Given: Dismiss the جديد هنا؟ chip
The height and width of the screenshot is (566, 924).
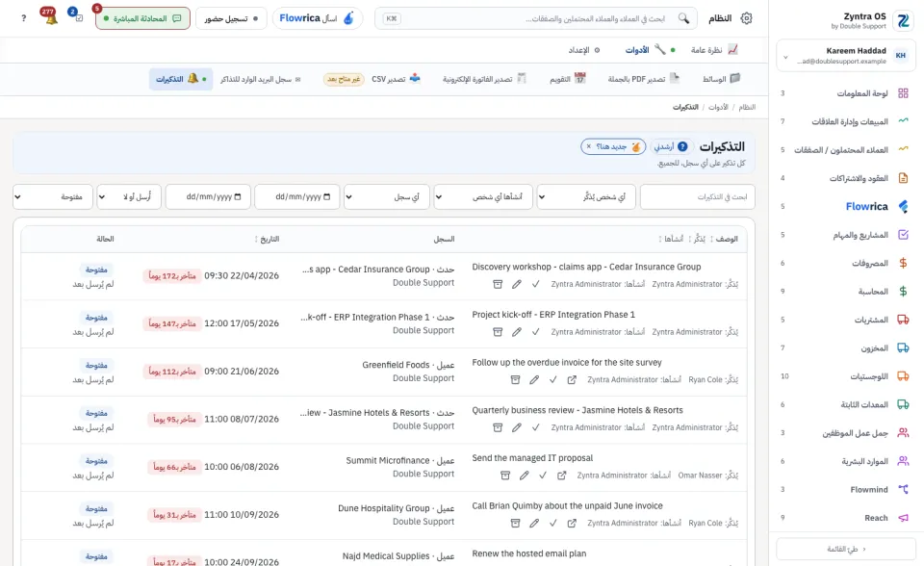Looking at the screenshot, I should tap(589, 146).
